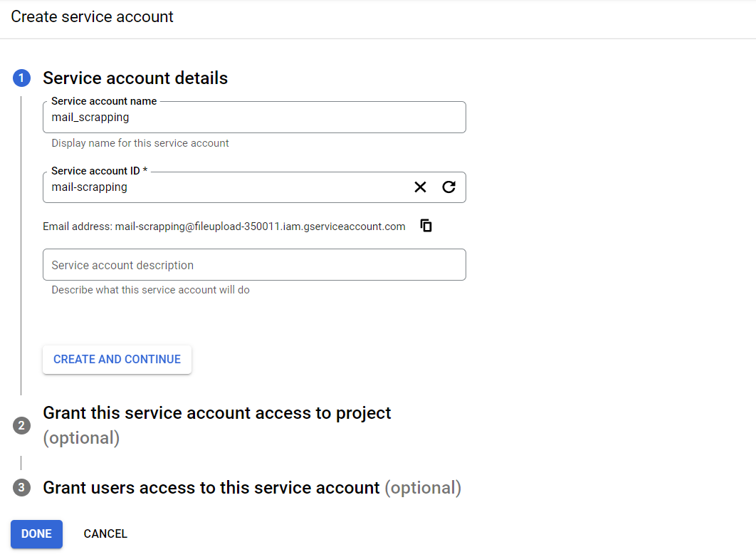The image size is (756, 557).
Task: Clear the Service account ID field
Action: (x=420, y=187)
